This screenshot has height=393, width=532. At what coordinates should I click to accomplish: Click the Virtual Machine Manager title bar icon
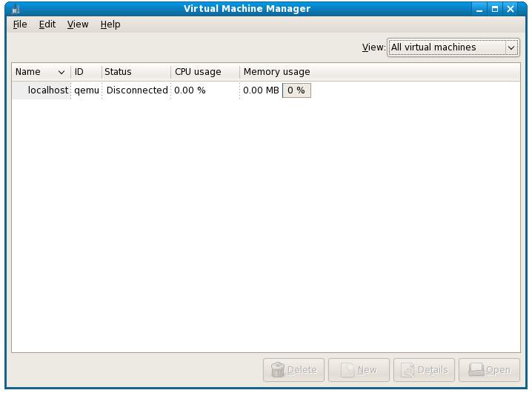16,8
